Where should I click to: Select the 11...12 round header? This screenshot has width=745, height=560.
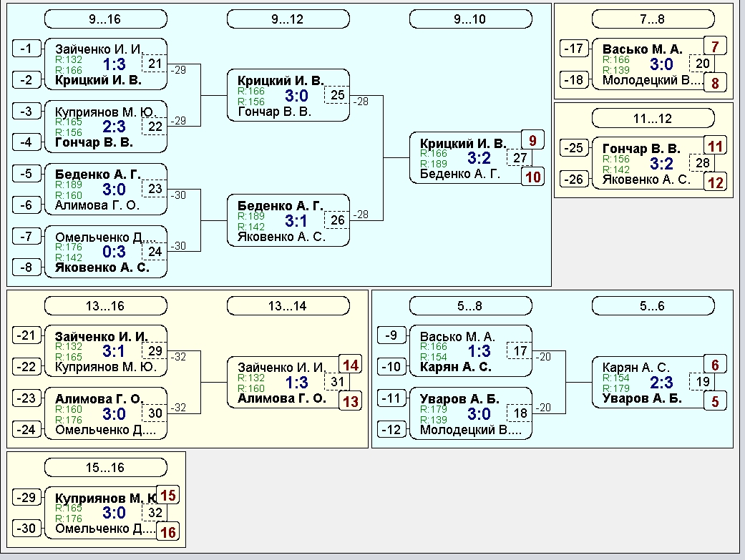(653, 118)
